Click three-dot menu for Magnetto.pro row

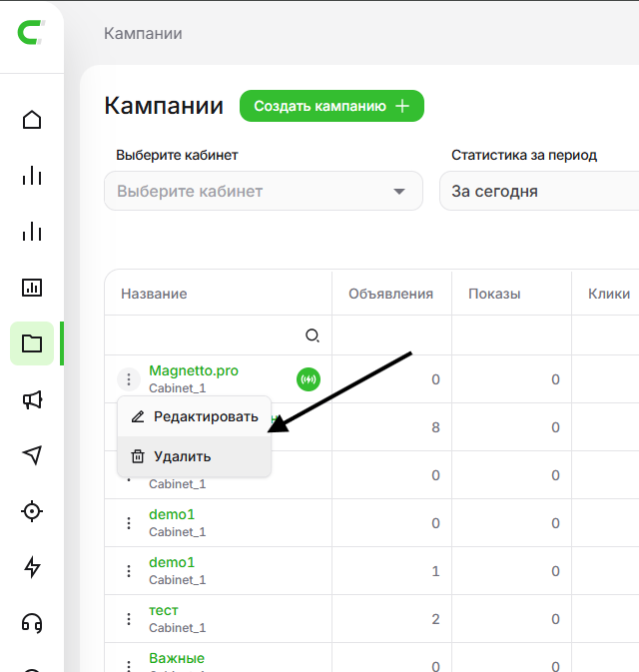point(129,379)
